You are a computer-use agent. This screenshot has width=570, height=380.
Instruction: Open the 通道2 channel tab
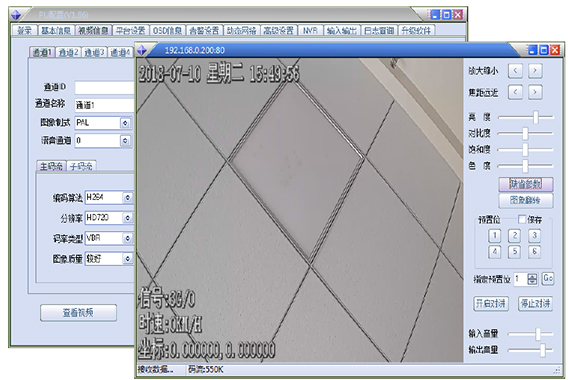click(69, 53)
